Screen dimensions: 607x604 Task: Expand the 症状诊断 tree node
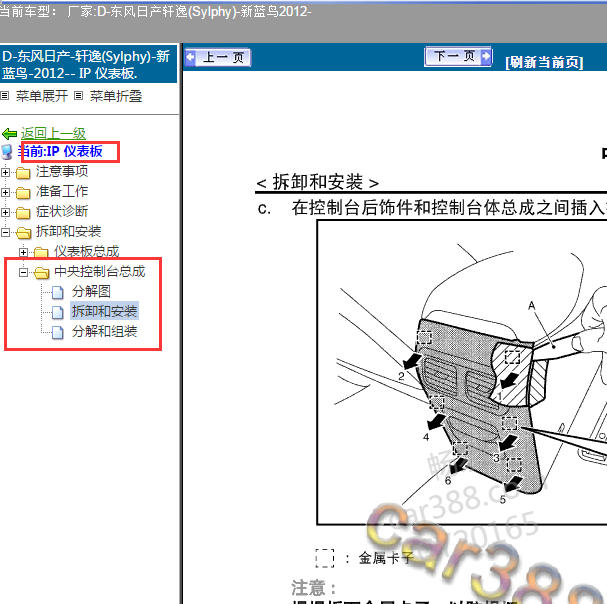pos(5,212)
